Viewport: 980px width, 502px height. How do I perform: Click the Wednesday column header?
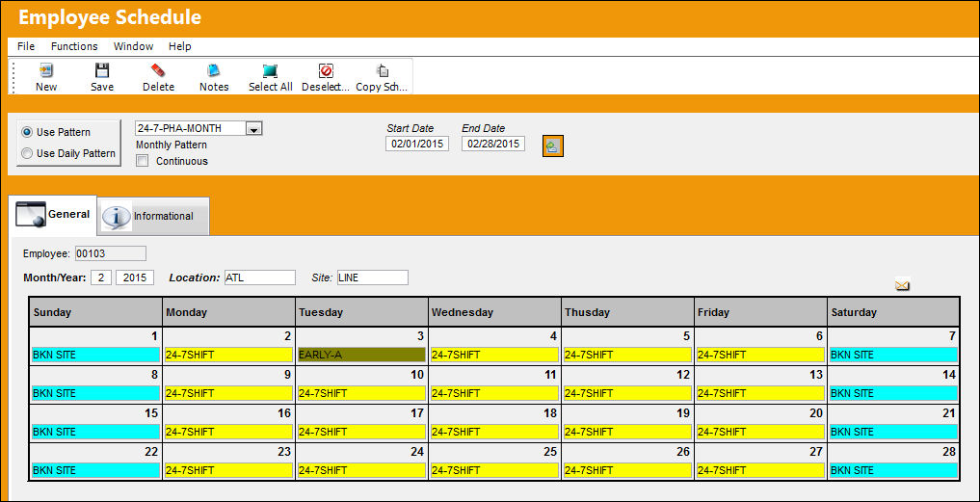[494, 312]
